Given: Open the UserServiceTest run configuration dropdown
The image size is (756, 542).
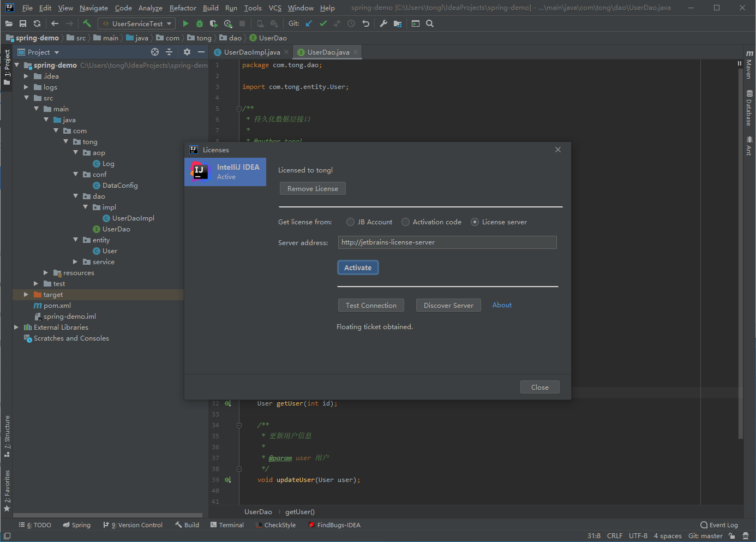Looking at the screenshot, I should pos(136,23).
